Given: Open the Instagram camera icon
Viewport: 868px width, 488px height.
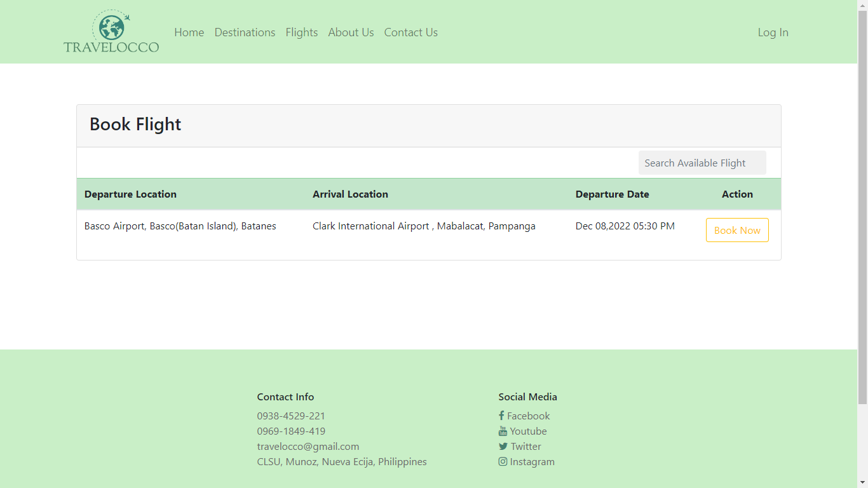Looking at the screenshot, I should click(x=503, y=462).
